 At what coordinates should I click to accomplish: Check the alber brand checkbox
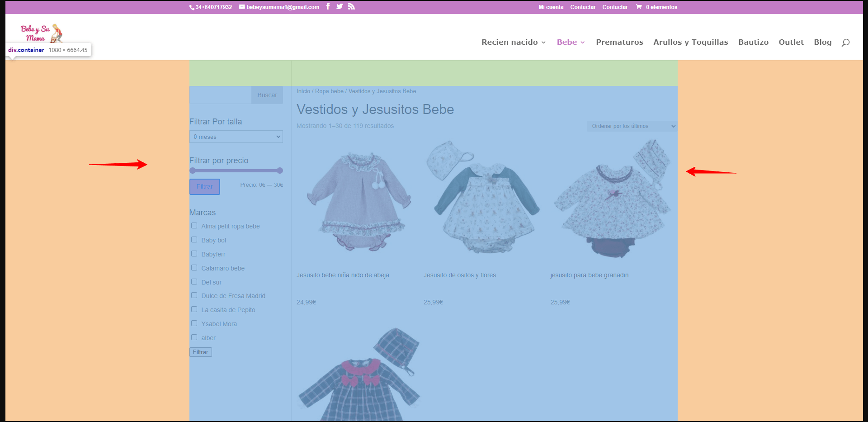point(194,337)
